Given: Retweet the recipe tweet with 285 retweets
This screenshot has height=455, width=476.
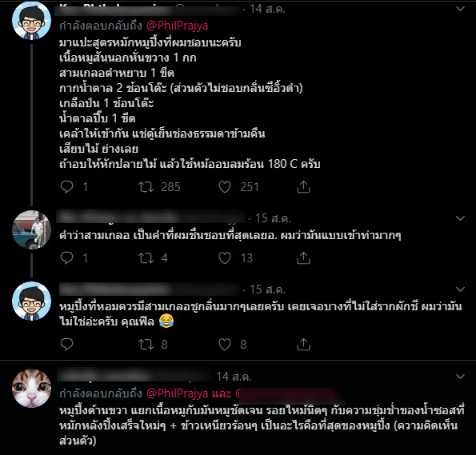Looking at the screenshot, I should pos(146,186).
